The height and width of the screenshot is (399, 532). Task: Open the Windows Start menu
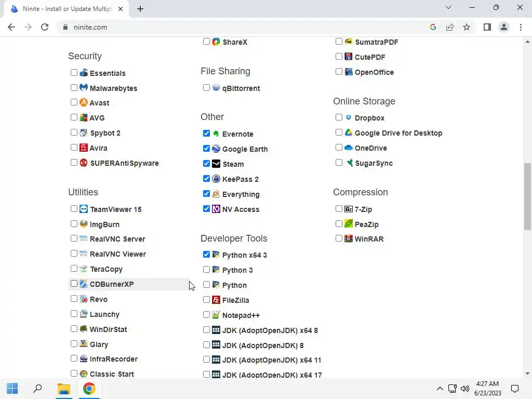(x=12, y=389)
